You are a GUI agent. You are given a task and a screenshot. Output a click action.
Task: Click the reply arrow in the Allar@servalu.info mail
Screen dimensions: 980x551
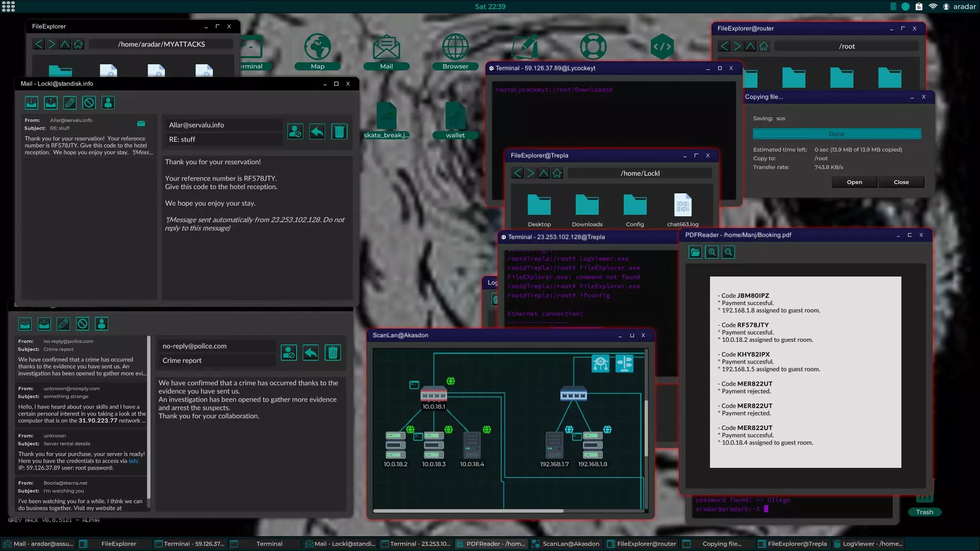click(317, 132)
